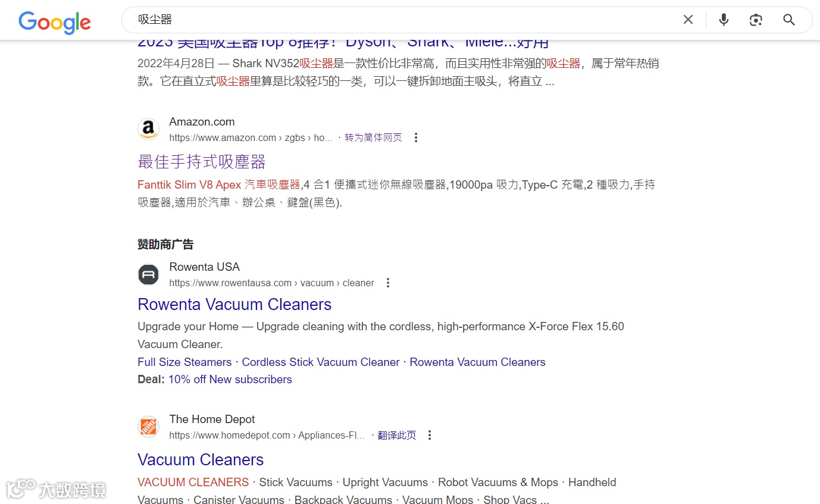Open the Rowenta Vacuum Cleaners sitelink
Viewport: 820px width, 504px height.
(x=477, y=362)
